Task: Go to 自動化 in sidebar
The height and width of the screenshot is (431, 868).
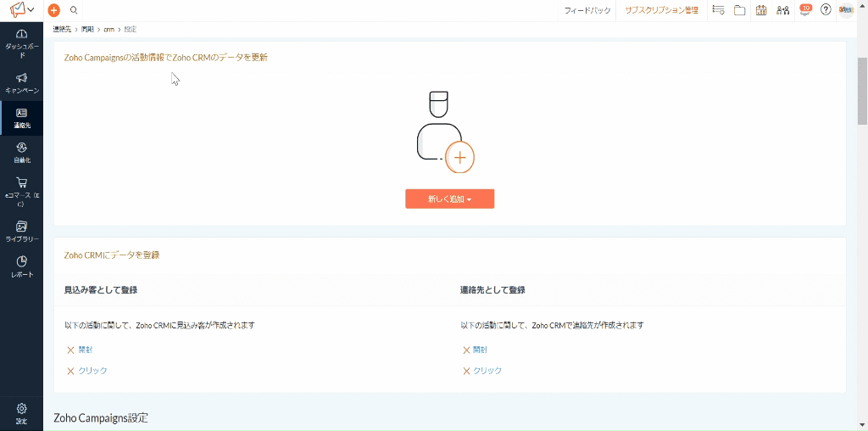Action: pyautogui.click(x=21, y=153)
